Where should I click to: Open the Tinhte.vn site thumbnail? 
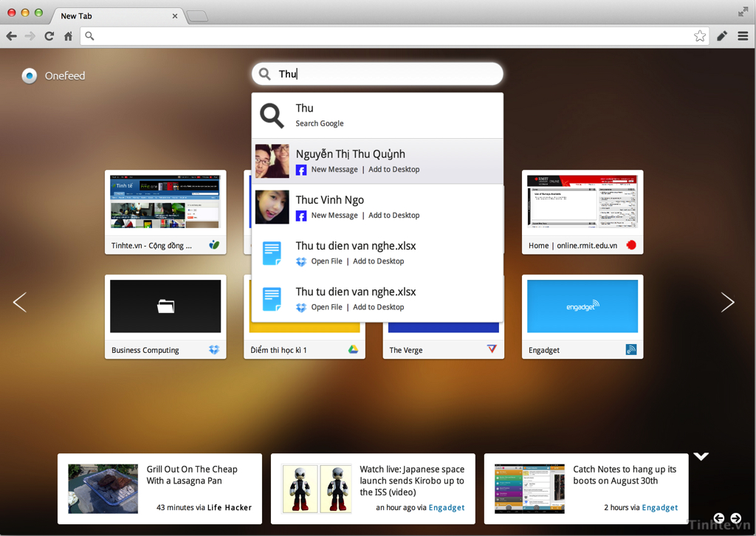[165, 202]
